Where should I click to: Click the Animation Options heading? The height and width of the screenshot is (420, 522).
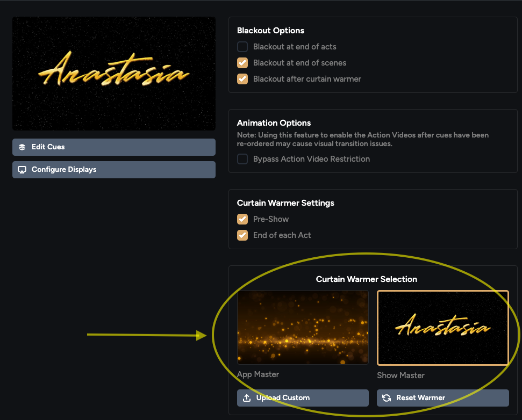point(274,123)
